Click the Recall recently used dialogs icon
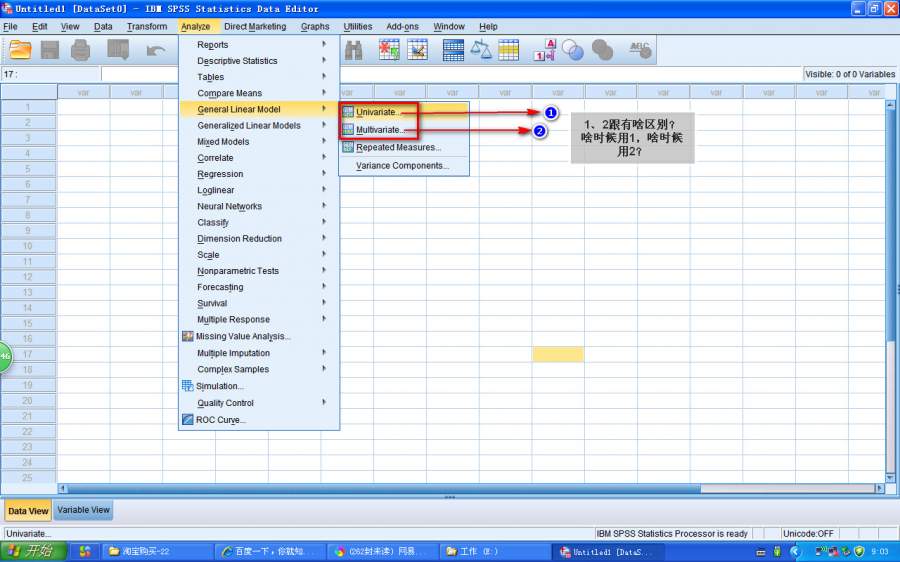The image size is (900, 562). (118, 50)
